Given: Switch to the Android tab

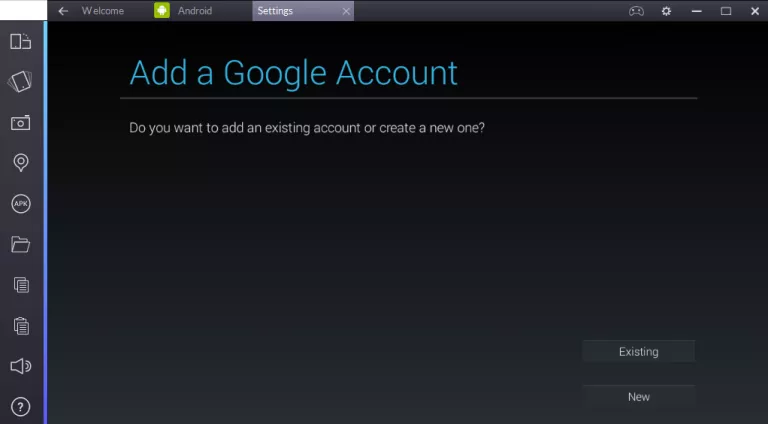Looking at the screenshot, I should tap(195, 11).
